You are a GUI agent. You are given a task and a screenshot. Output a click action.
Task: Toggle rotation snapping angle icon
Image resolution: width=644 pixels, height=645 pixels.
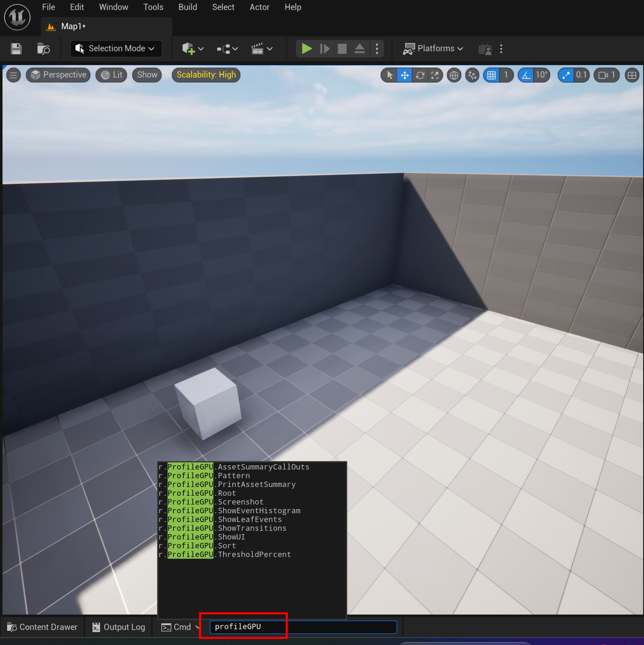click(526, 75)
